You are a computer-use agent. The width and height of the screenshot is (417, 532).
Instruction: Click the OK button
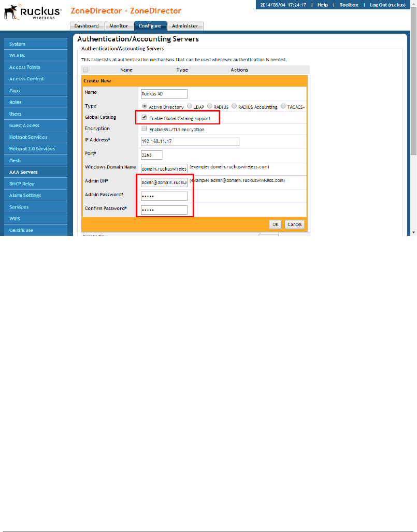[x=275, y=225]
